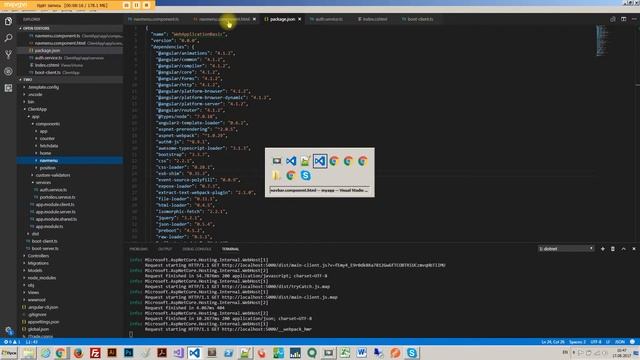Select package.json in Open Editors
The image size is (640, 360).
point(69,51)
